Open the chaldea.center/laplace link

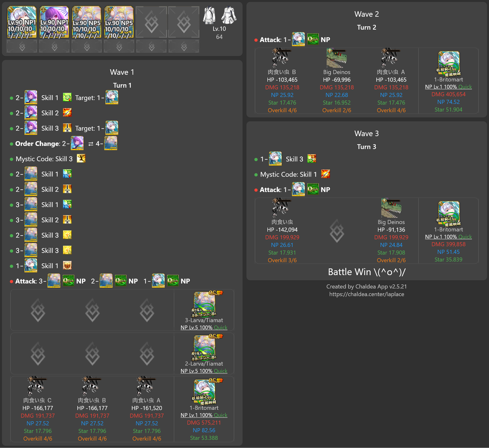[x=366, y=294]
